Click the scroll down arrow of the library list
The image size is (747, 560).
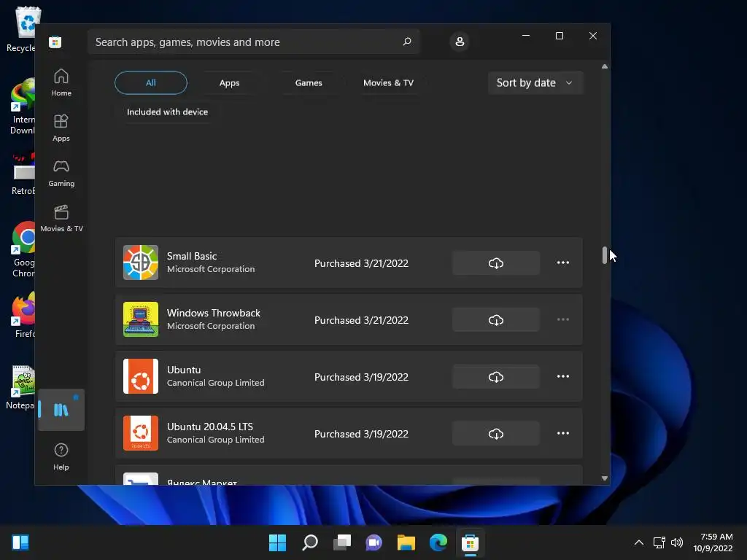point(605,478)
